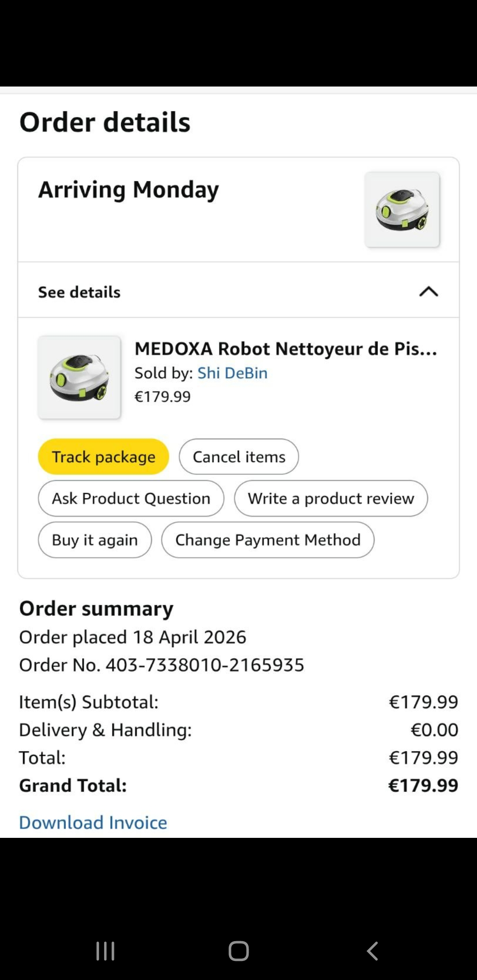This screenshot has height=980, width=477.
Task: Open Change Payment Method
Action: click(x=268, y=540)
